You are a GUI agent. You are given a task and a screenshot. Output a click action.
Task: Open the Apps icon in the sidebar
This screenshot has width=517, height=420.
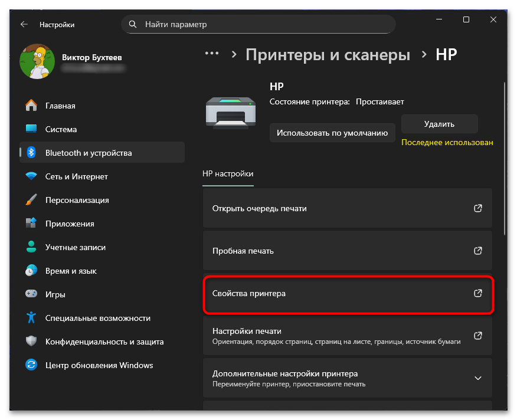coord(31,223)
